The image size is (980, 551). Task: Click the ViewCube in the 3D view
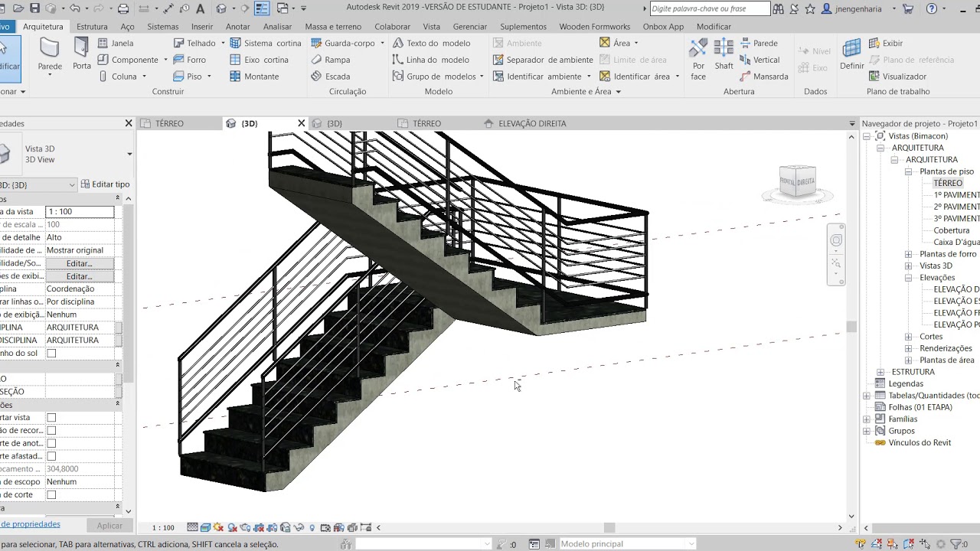click(x=797, y=182)
